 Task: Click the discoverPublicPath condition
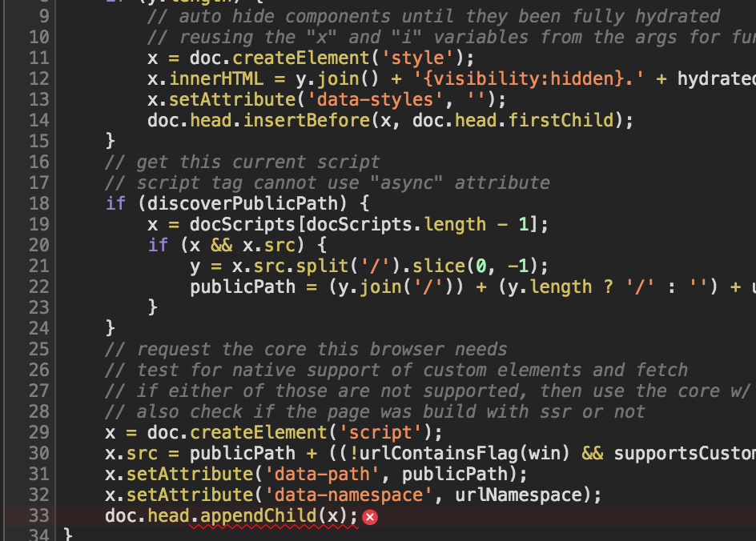(x=242, y=203)
